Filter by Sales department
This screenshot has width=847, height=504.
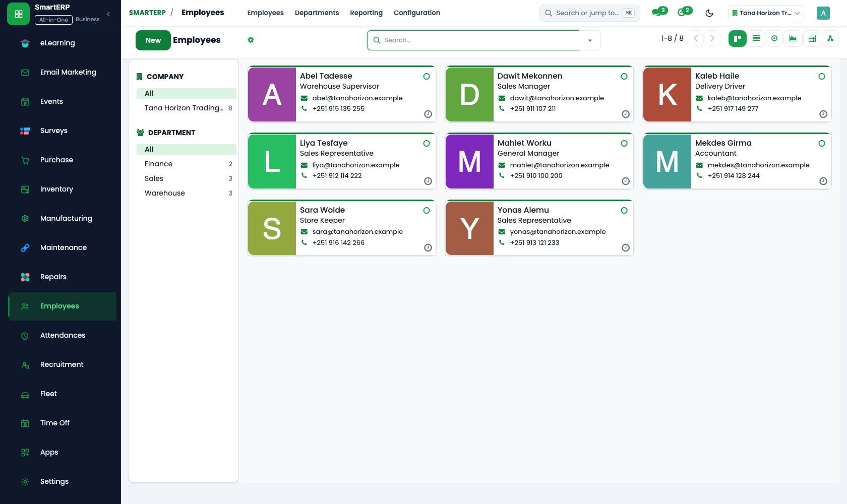tap(187, 178)
